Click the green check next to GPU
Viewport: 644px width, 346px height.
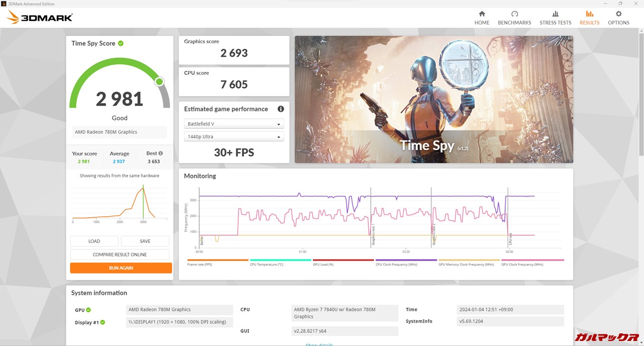[89, 310]
